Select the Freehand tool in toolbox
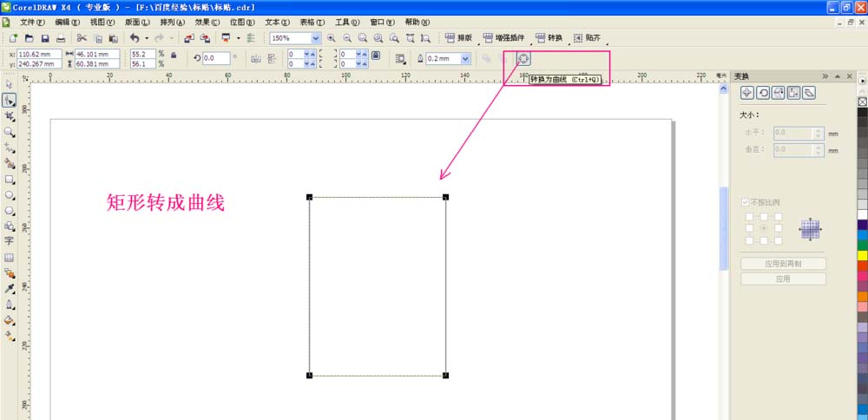Screen dimensions: 868x420 point(9,148)
